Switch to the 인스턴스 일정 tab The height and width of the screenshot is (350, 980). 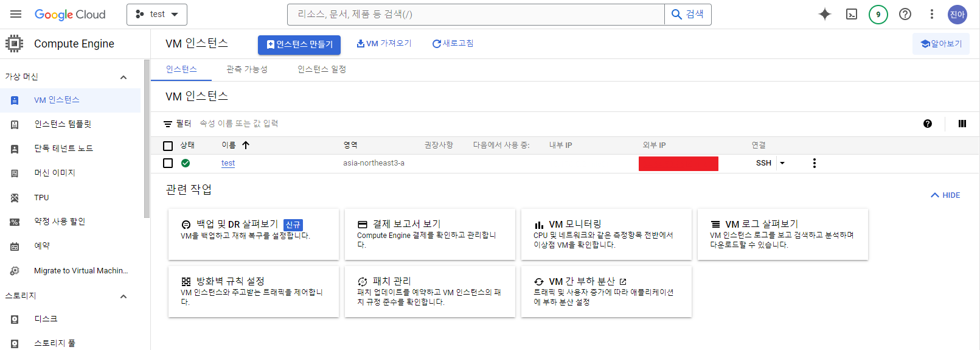click(x=322, y=69)
